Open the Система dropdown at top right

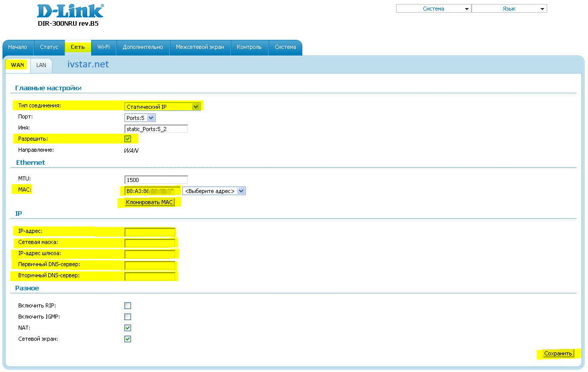pyautogui.click(x=433, y=9)
